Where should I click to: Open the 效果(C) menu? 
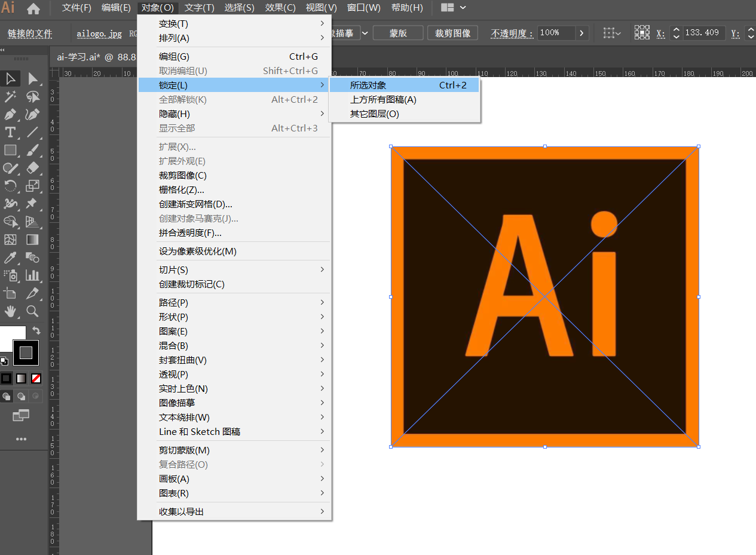(280, 8)
